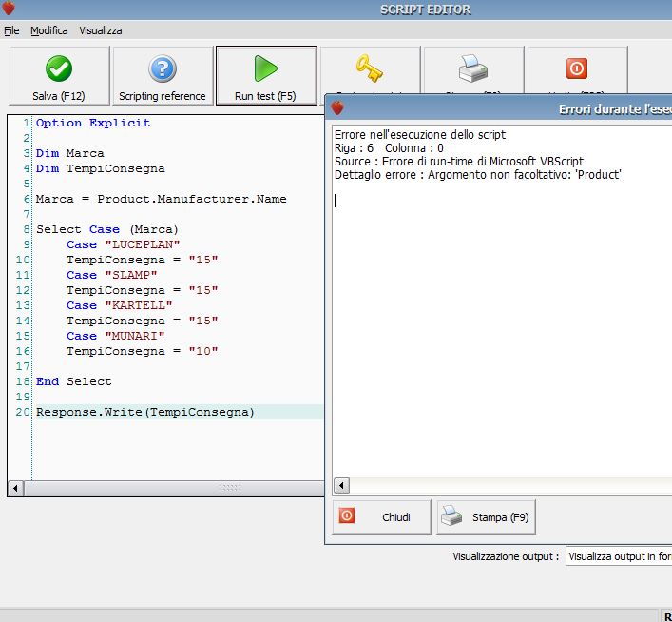
Task: Open the Visualizzazione output combo box
Action: (619, 556)
